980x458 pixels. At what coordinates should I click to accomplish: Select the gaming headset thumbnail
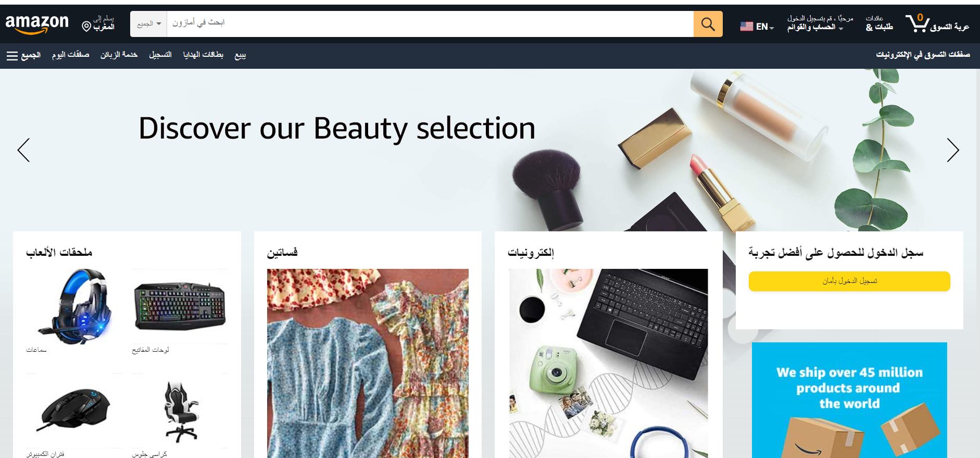[x=74, y=306]
